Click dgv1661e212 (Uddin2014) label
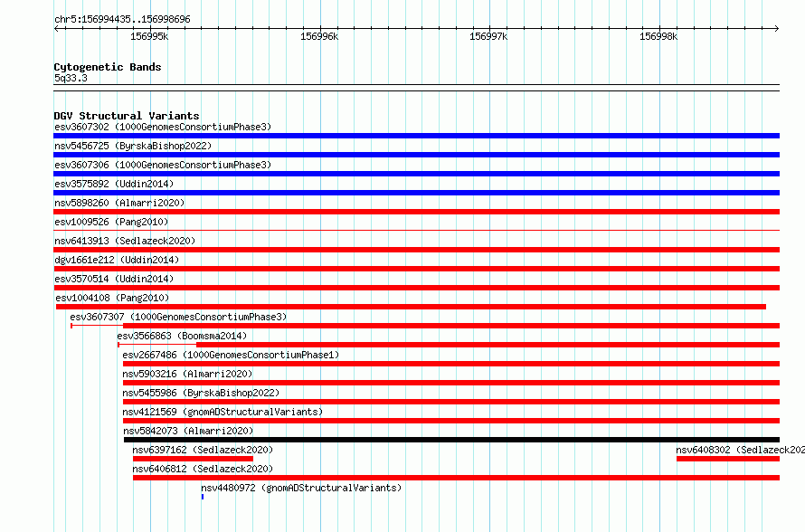Viewport: 805px width, 532px height. coord(117,260)
